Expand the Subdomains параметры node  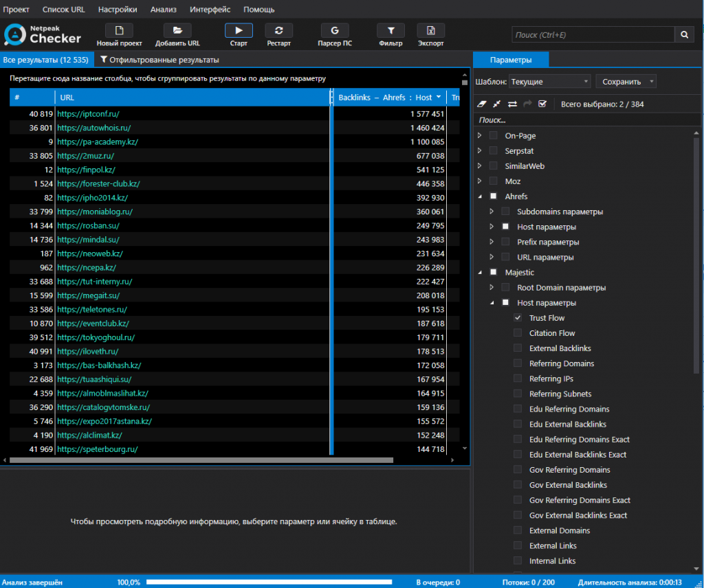point(492,212)
